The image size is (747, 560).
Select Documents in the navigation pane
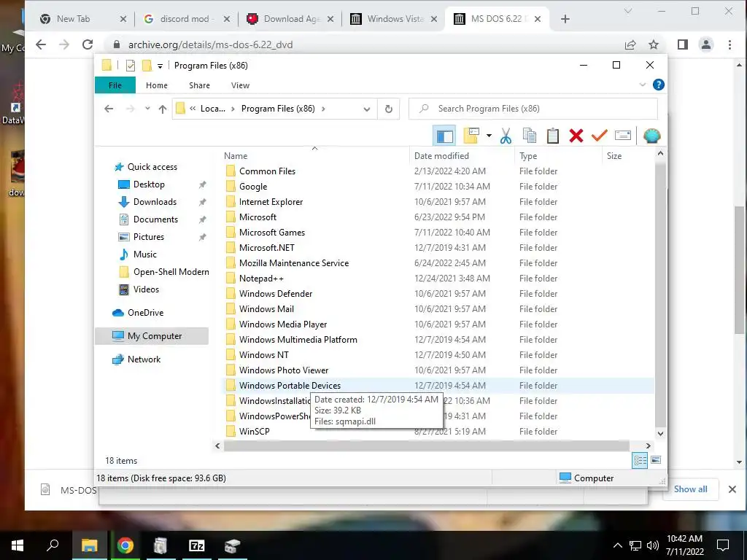(155, 219)
